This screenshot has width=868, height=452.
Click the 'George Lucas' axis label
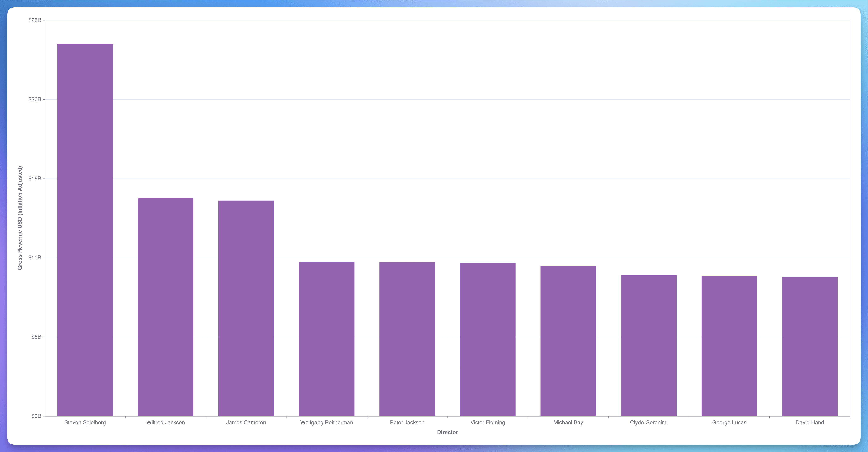coord(729,423)
